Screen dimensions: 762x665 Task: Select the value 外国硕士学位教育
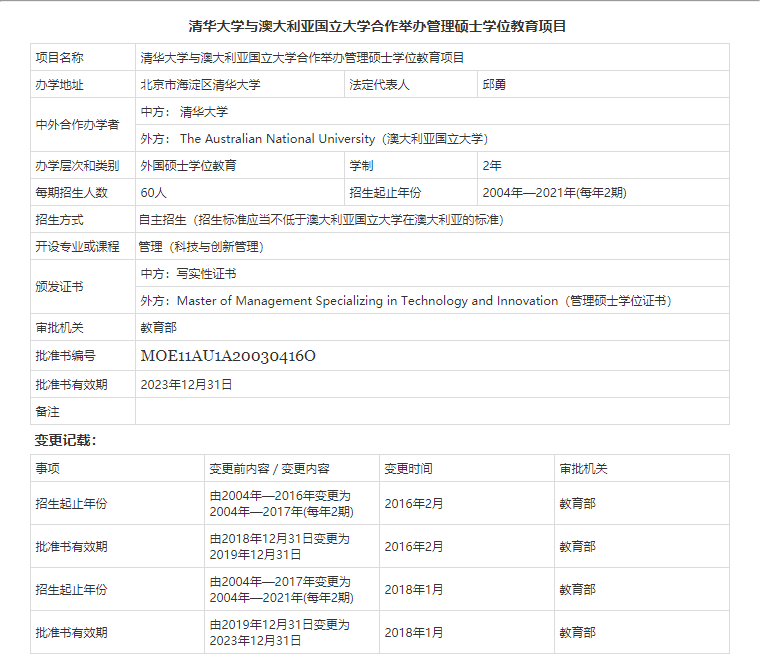pos(188,166)
